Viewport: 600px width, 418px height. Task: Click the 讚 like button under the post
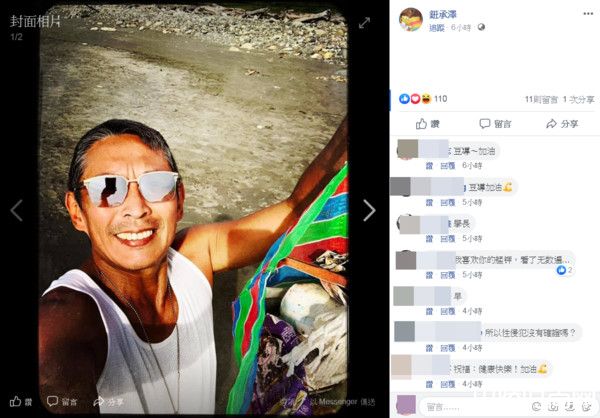[427, 124]
